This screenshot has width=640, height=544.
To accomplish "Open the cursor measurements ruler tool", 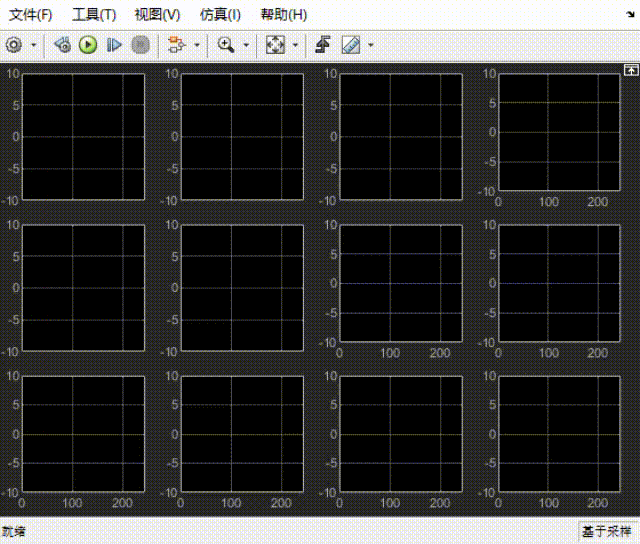I will [x=351, y=45].
